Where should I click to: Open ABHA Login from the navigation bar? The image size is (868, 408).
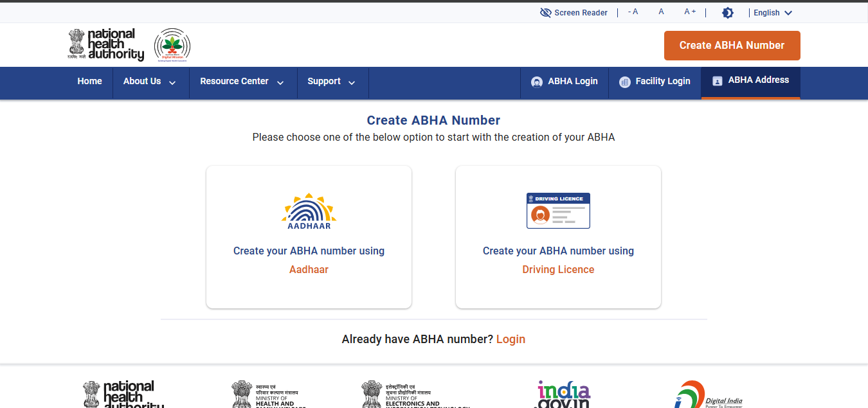564,81
